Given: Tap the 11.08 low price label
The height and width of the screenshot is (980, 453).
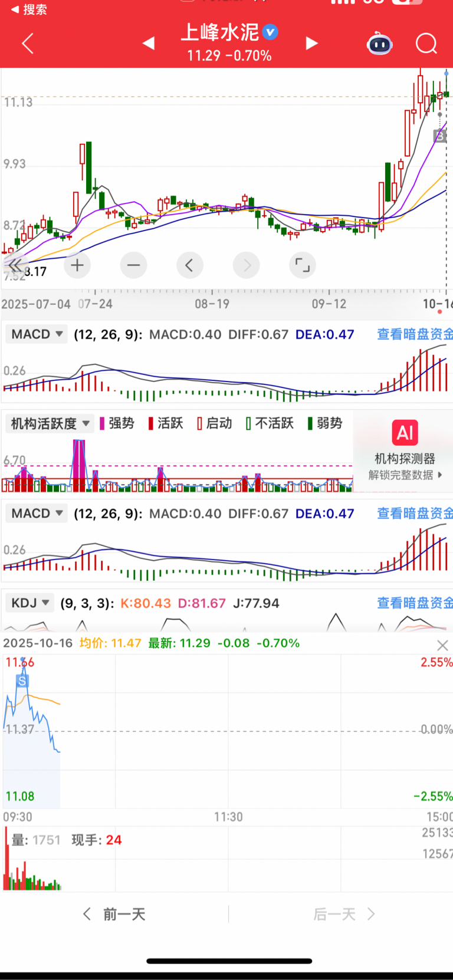Looking at the screenshot, I should click(20, 796).
